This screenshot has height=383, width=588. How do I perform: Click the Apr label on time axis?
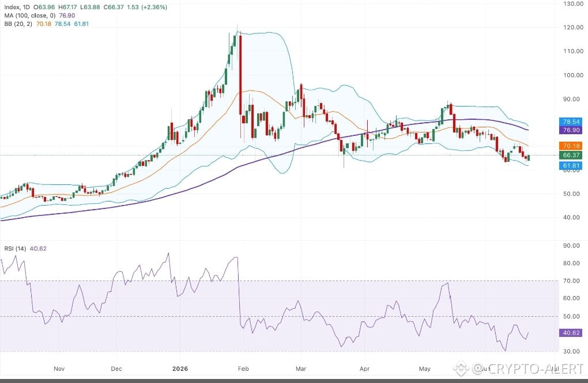pos(364,369)
